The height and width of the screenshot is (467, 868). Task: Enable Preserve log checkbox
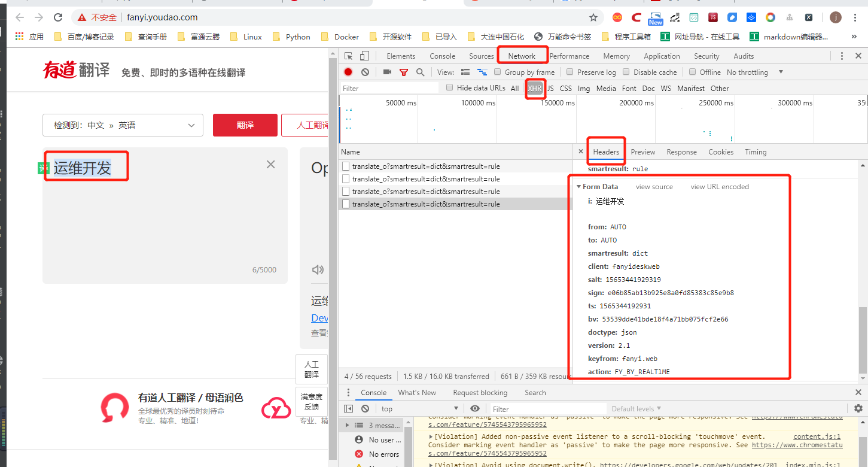570,72
